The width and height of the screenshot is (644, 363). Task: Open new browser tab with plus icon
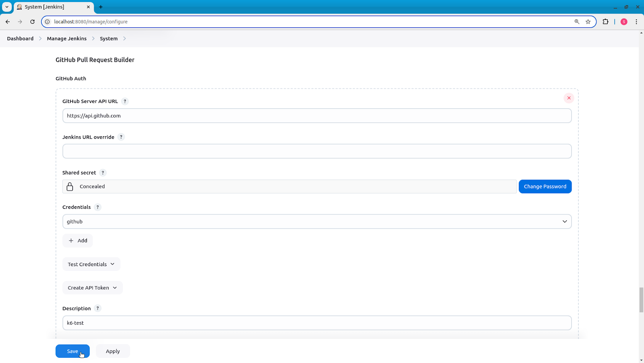[x=101, y=7]
